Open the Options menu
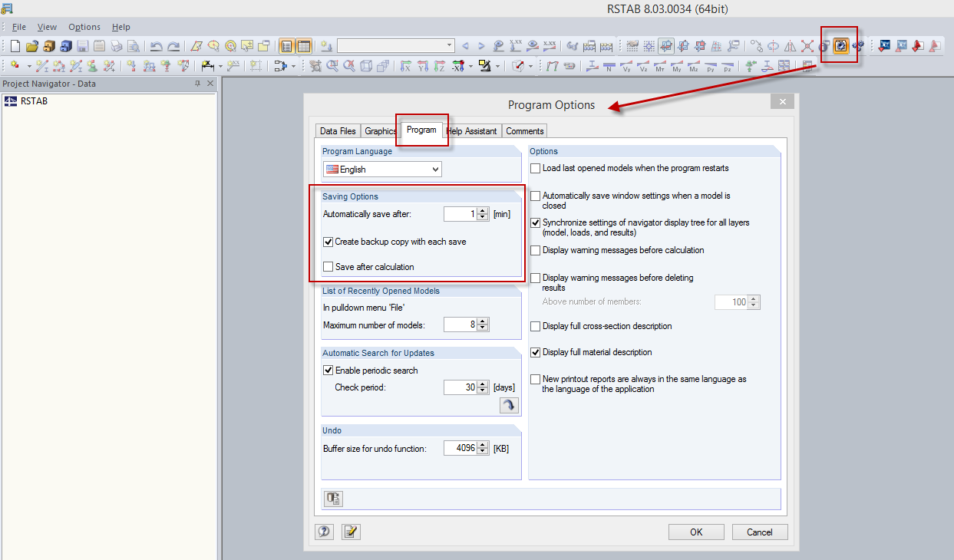 point(84,27)
